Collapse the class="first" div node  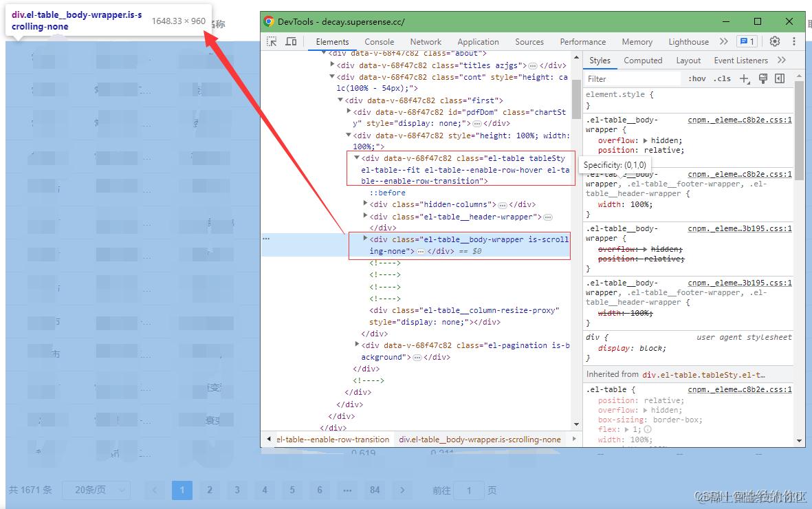[x=340, y=100]
